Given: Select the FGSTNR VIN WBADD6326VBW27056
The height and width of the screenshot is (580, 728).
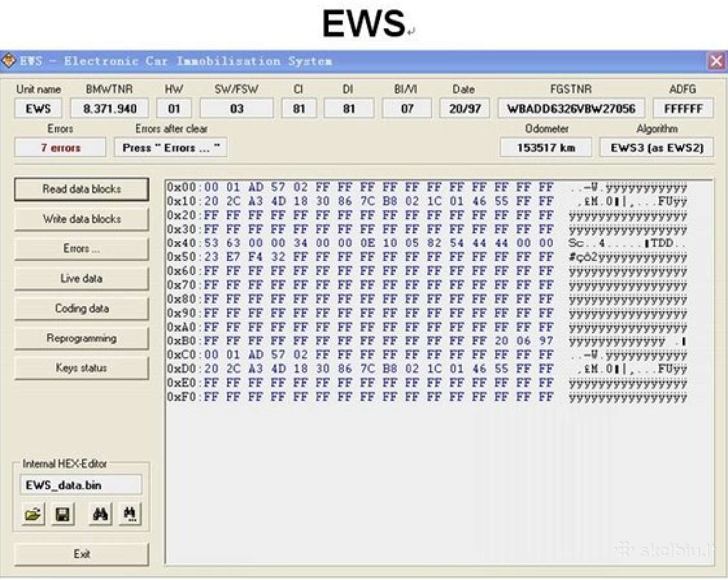Looking at the screenshot, I should [x=571, y=109].
